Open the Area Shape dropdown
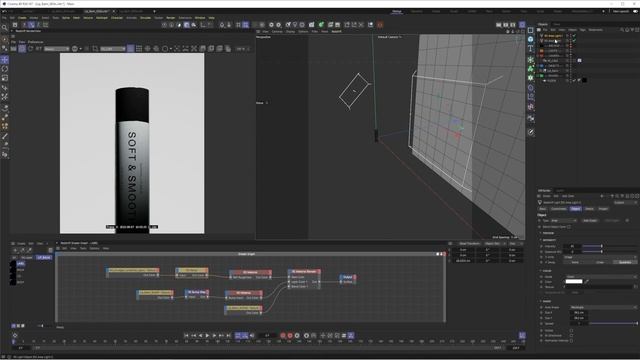The width and height of the screenshot is (640, 360). click(x=603, y=307)
